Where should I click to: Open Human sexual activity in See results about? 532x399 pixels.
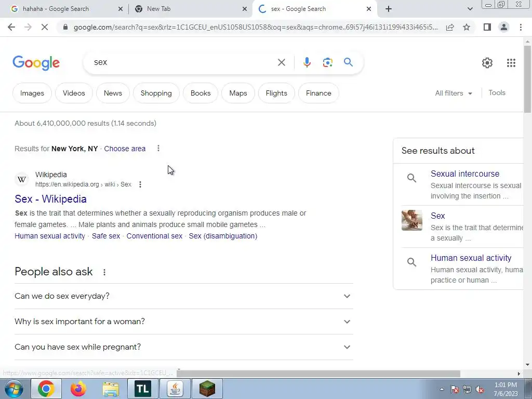[471, 258]
